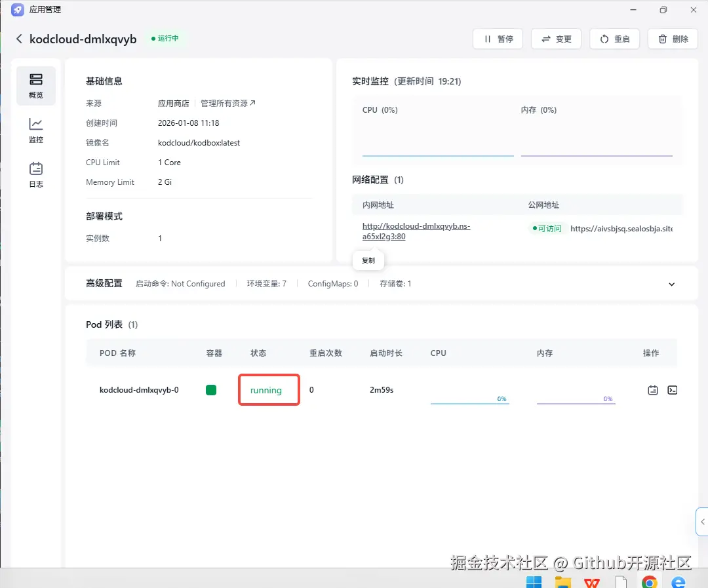The width and height of the screenshot is (708, 588).
Task: Open the 概览 overview tab
Action: point(36,86)
